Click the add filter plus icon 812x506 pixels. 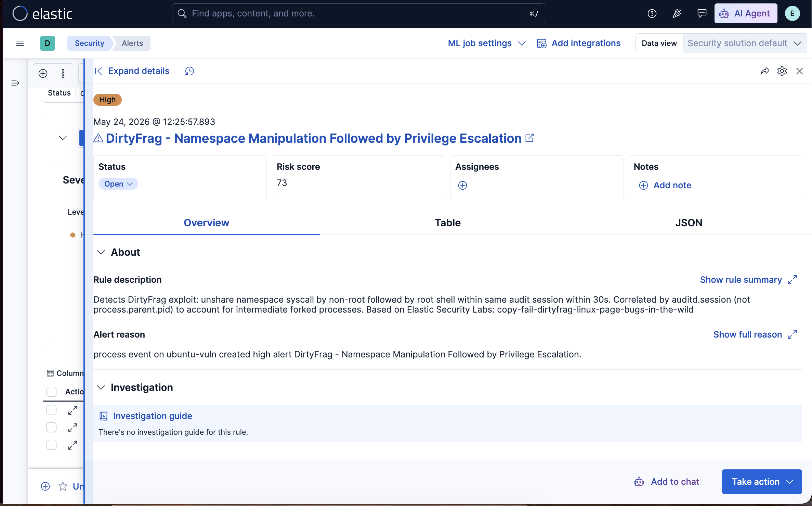point(43,73)
